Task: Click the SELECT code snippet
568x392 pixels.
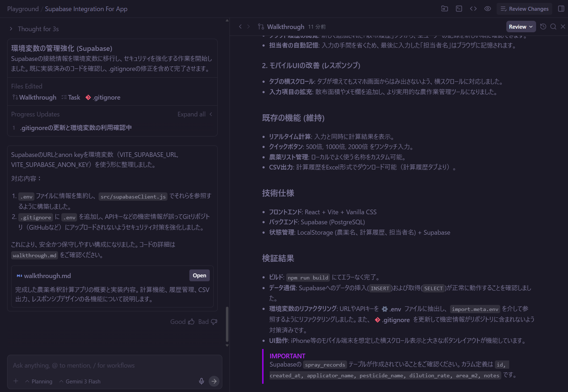Action: coord(434,288)
